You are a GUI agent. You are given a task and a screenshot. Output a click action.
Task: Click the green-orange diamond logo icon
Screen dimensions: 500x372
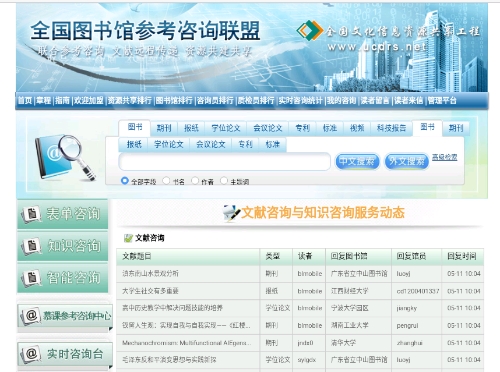click(x=310, y=30)
